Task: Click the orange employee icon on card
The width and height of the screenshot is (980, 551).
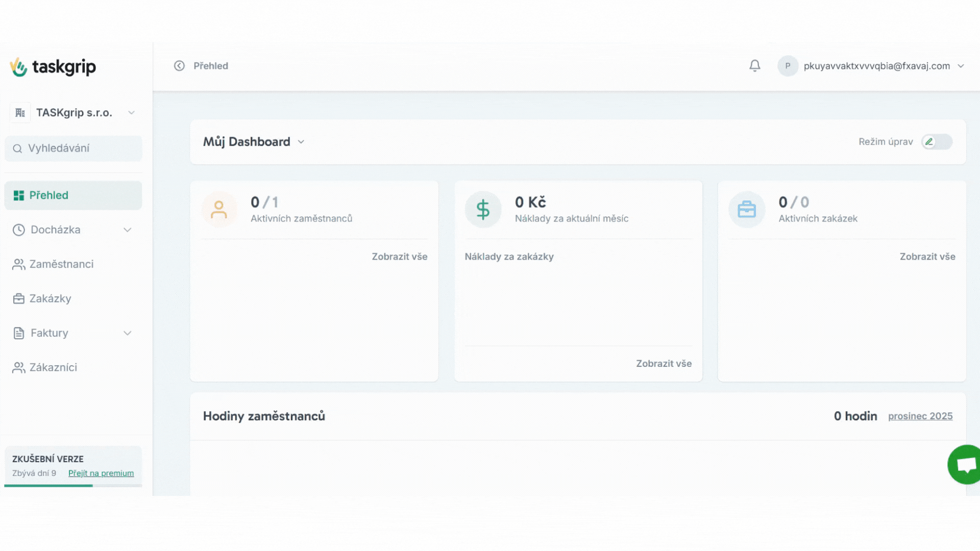Action: point(219,210)
